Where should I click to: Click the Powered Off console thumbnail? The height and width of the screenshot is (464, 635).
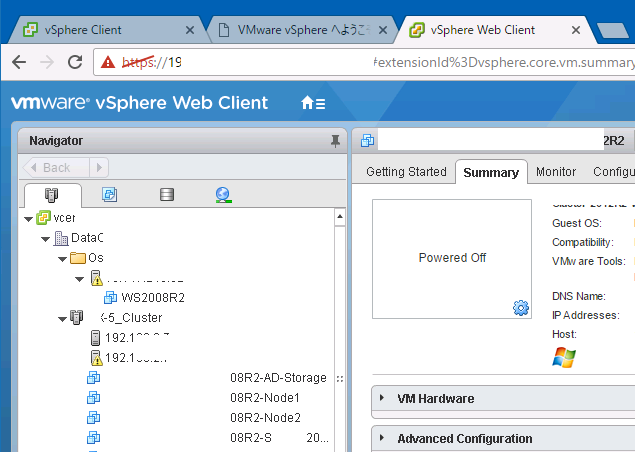[x=452, y=259]
